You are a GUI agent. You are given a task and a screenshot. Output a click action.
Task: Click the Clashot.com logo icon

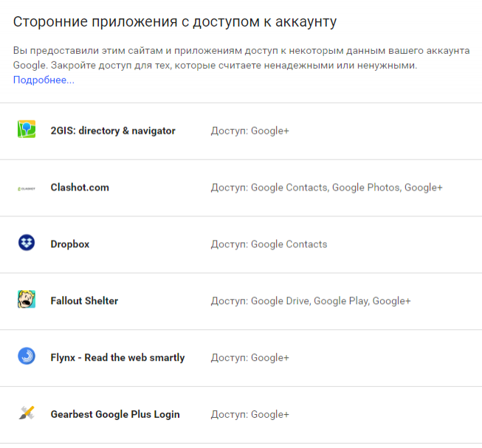(x=27, y=188)
